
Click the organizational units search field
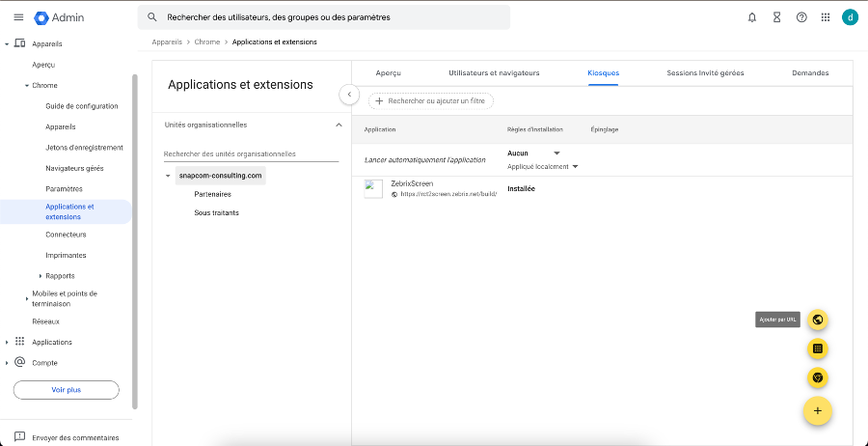tap(251, 153)
